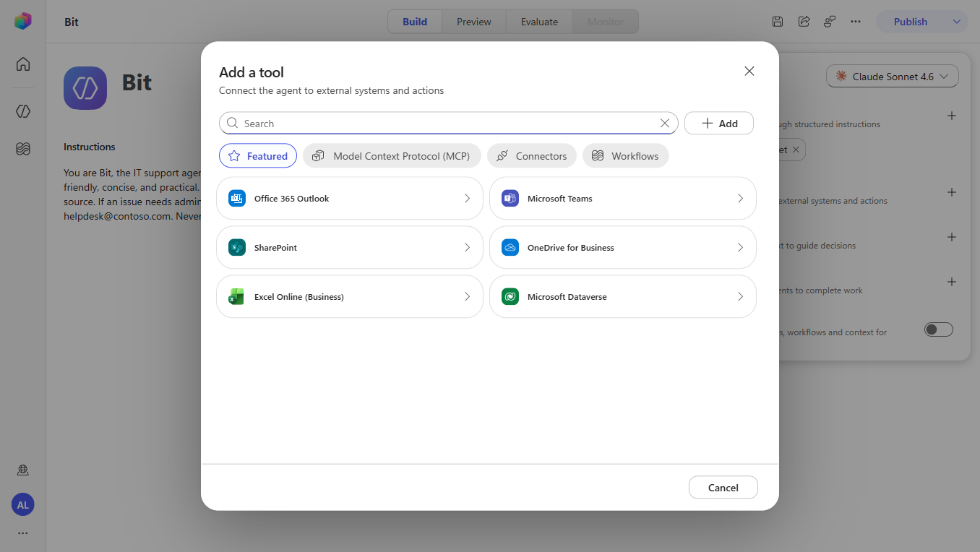Image resolution: width=980 pixels, height=552 pixels.
Task: Expand the Office 365 Outlook chevron
Action: [x=467, y=198]
